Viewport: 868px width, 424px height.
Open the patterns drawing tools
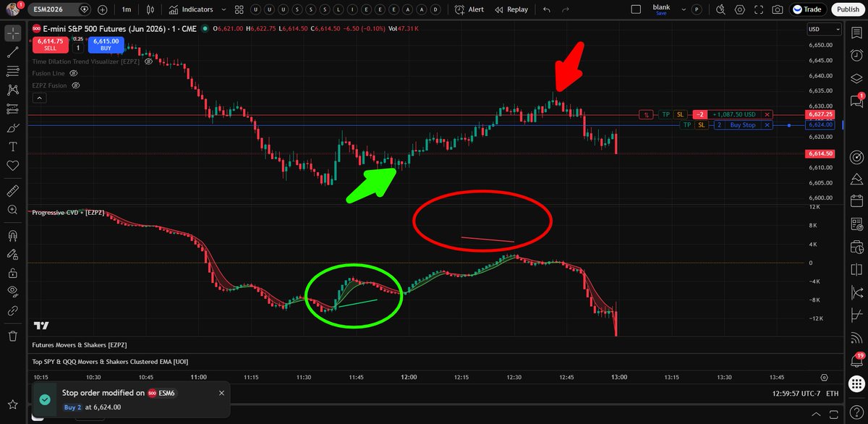click(12, 90)
